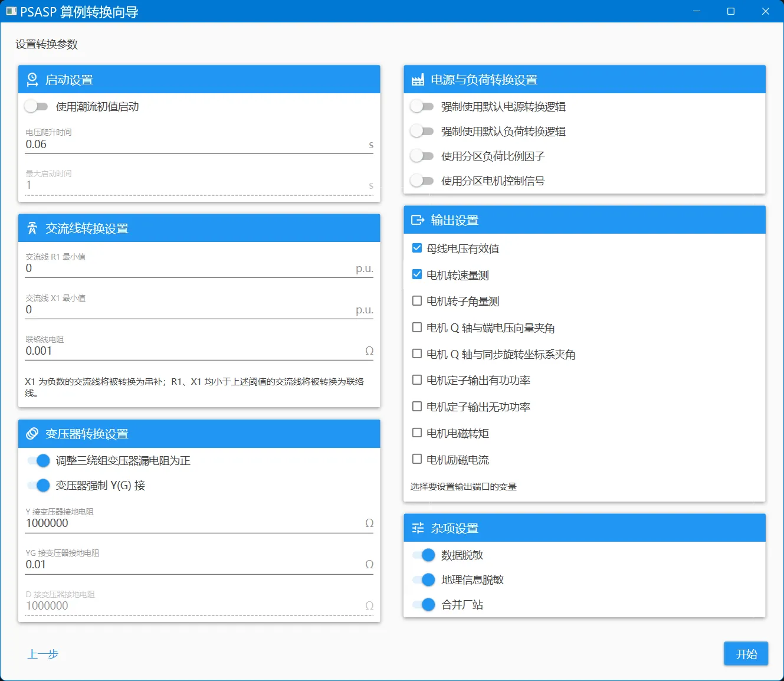The height and width of the screenshot is (681, 784).
Task: Click the 选择要设置输出端口的变量 hint text
Action: click(464, 487)
